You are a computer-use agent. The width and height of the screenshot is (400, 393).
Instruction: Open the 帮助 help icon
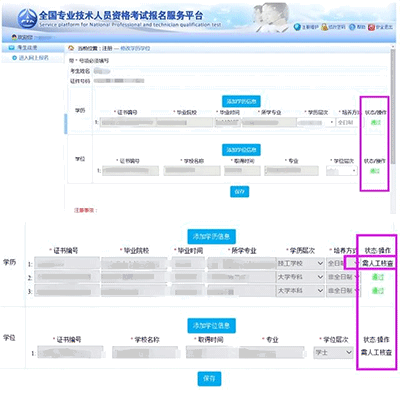pyautogui.click(x=352, y=27)
